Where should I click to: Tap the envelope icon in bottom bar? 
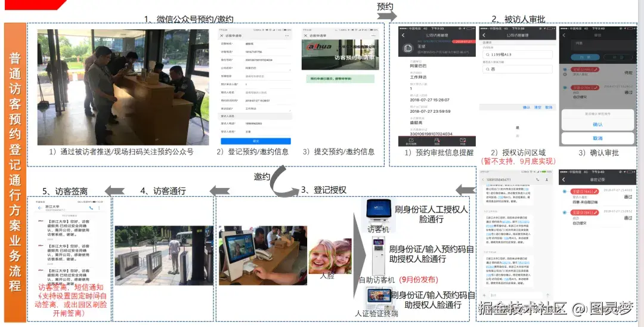(x=463, y=141)
